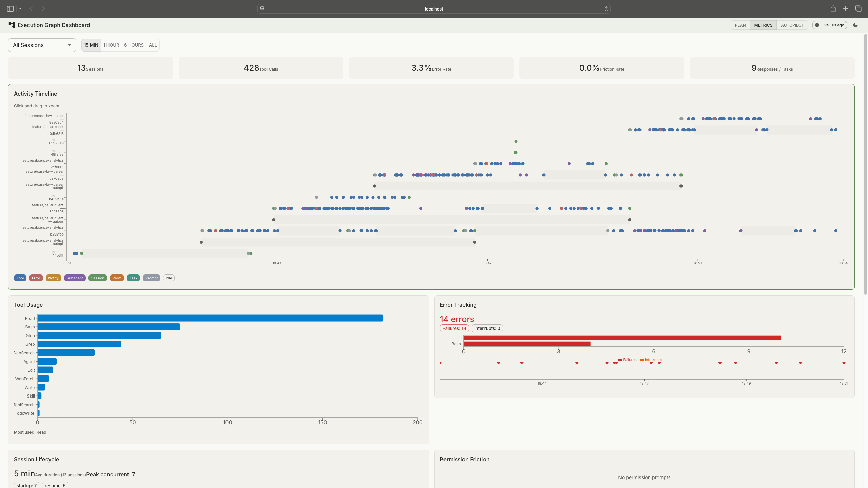Navigate back using the back arrow
The height and width of the screenshot is (488, 868).
[31, 9]
